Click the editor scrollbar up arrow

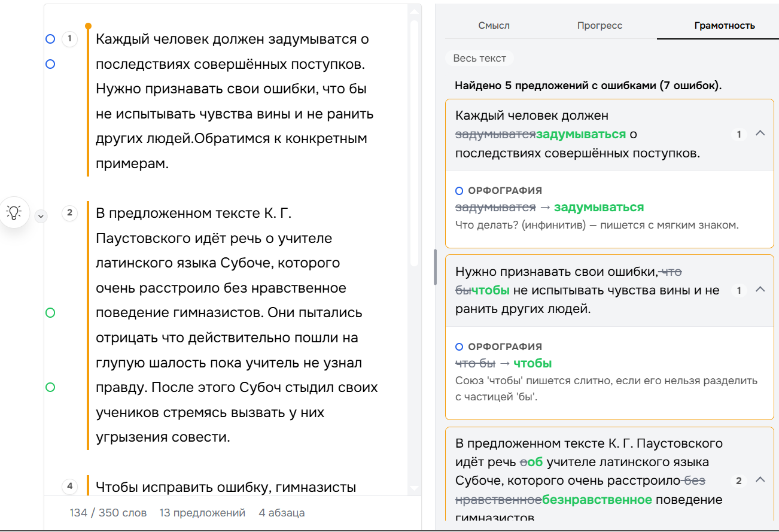[414, 11]
